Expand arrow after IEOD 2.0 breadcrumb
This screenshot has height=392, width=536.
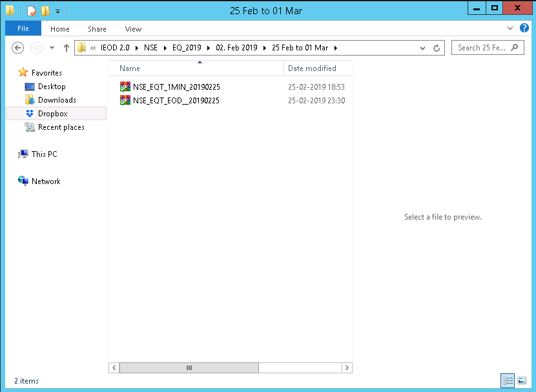(137, 48)
